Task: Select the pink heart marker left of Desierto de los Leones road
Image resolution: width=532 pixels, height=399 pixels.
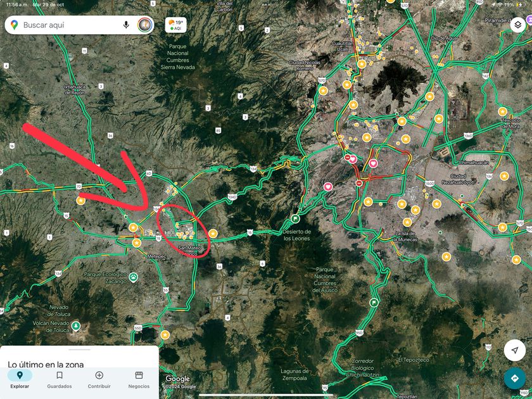Action: click(328, 187)
